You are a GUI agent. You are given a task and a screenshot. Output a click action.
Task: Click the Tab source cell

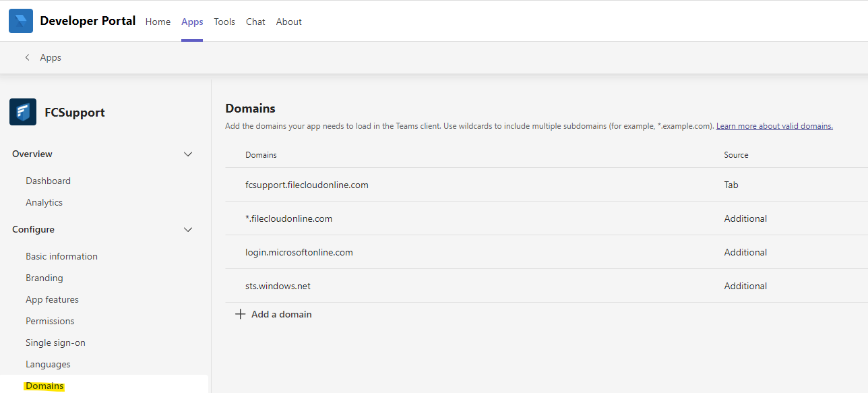tap(731, 185)
